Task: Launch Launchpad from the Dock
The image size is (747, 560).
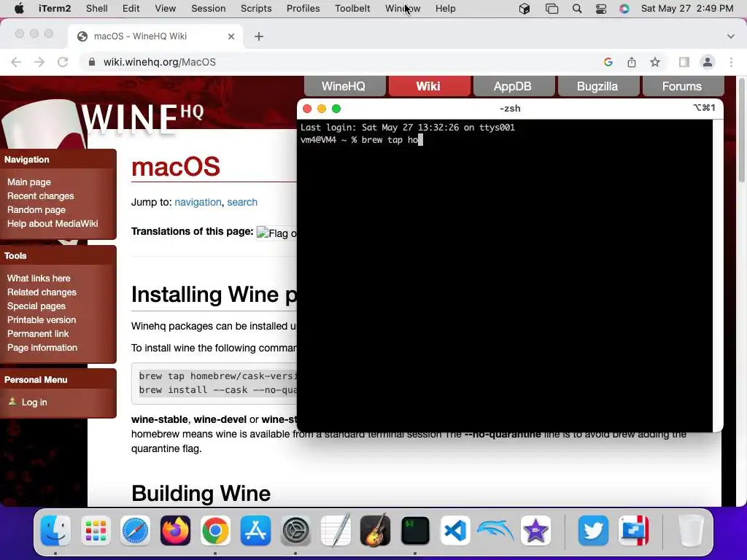Action: point(96,531)
